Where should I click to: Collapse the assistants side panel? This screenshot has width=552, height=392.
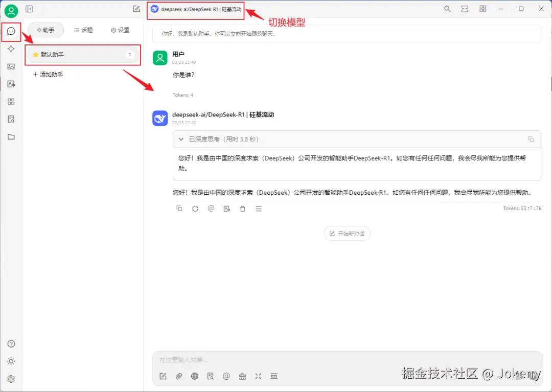[x=29, y=9]
